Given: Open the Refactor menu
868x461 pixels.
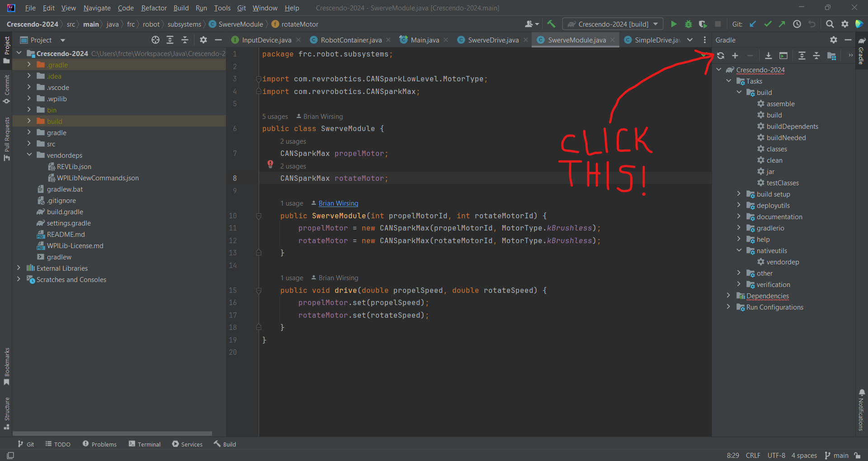Looking at the screenshot, I should pyautogui.click(x=154, y=8).
